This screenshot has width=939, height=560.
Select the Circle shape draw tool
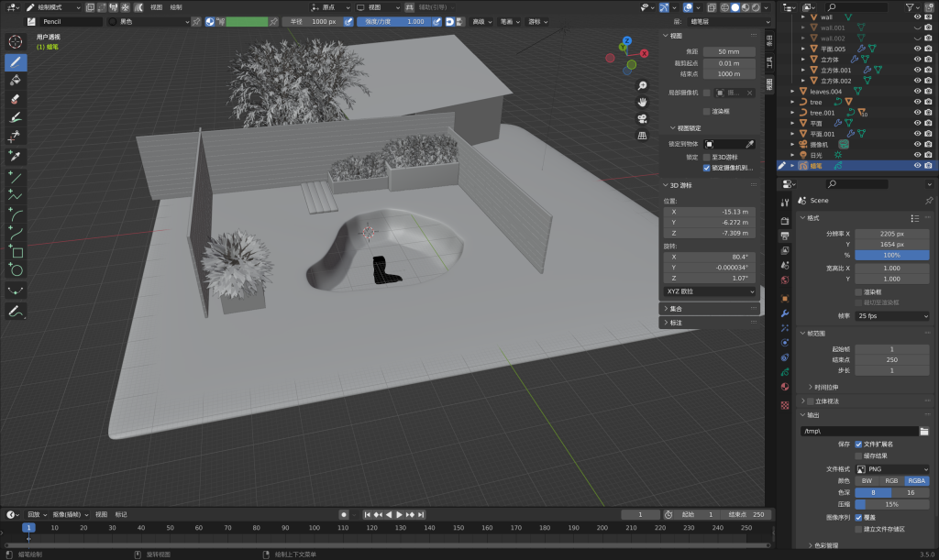coord(16,270)
